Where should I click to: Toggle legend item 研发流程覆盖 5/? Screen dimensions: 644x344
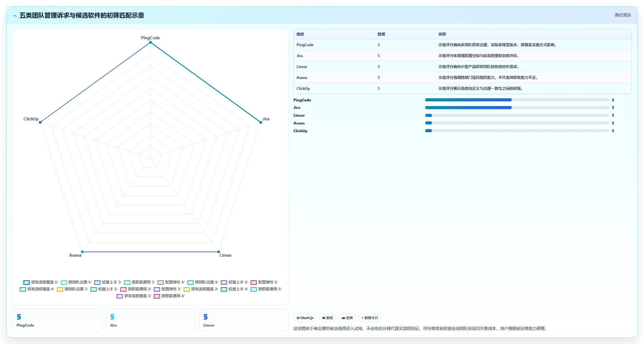point(41,282)
